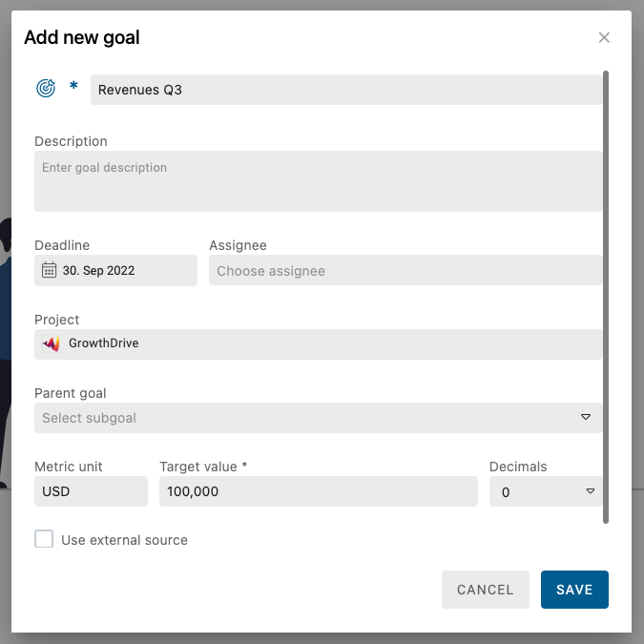
Task: Click the calendar icon in Deadline
Action: click(49, 270)
